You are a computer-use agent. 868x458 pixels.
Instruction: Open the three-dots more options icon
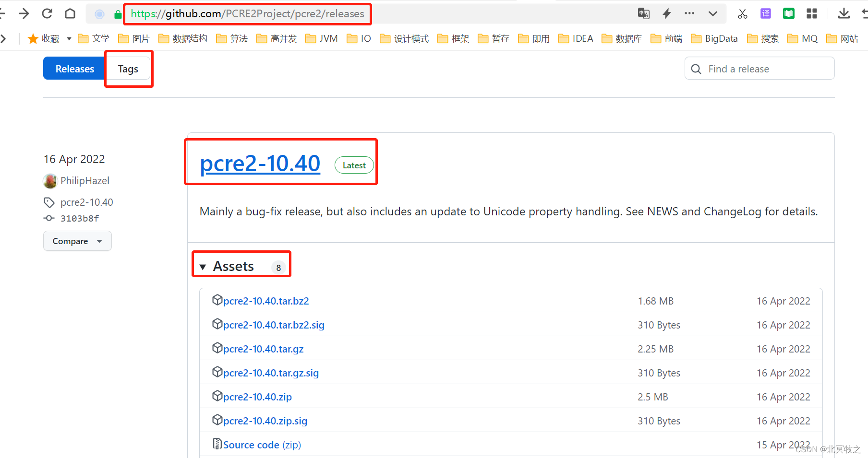point(689,13)
